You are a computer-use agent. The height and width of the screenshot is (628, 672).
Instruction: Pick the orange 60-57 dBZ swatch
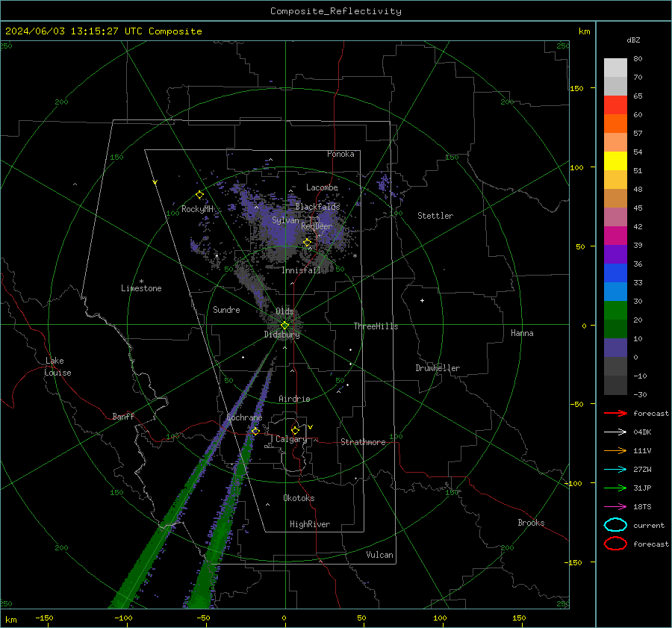(x=615, y=124)
